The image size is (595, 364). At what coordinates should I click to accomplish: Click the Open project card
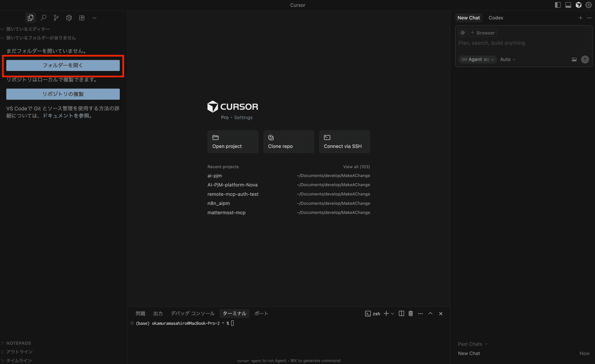tap(233, 142)
